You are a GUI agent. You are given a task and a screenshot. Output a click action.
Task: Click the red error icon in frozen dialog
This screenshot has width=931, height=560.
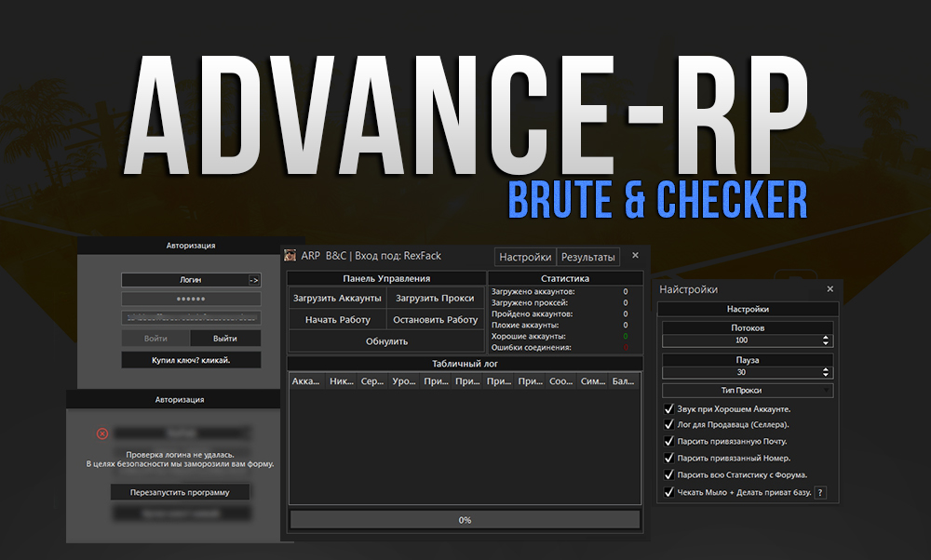[102, 433]
